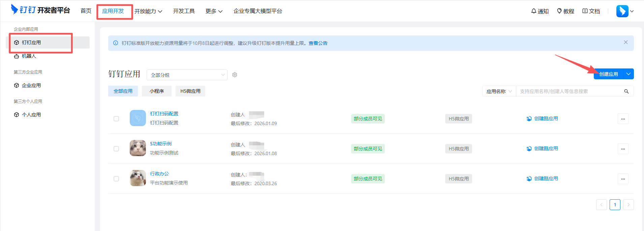The height and width of the screenshot is (231, 644).
Task: Go to the previous page arrow
Action: tap(602, 205)
